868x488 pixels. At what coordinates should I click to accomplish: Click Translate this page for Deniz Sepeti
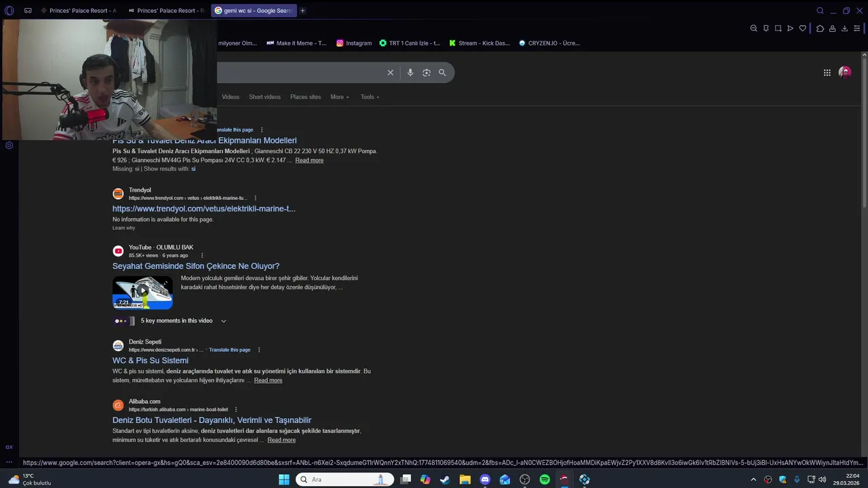point(229,350)
